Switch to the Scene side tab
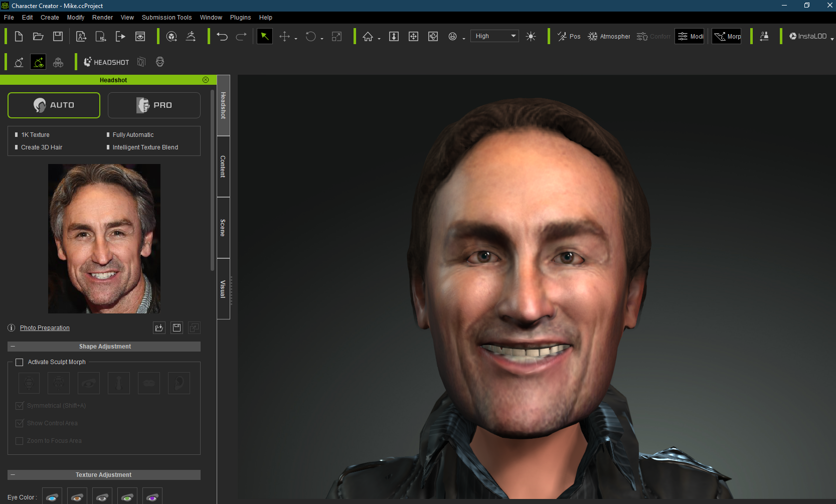The image size is (836, 504). [223, 228]
